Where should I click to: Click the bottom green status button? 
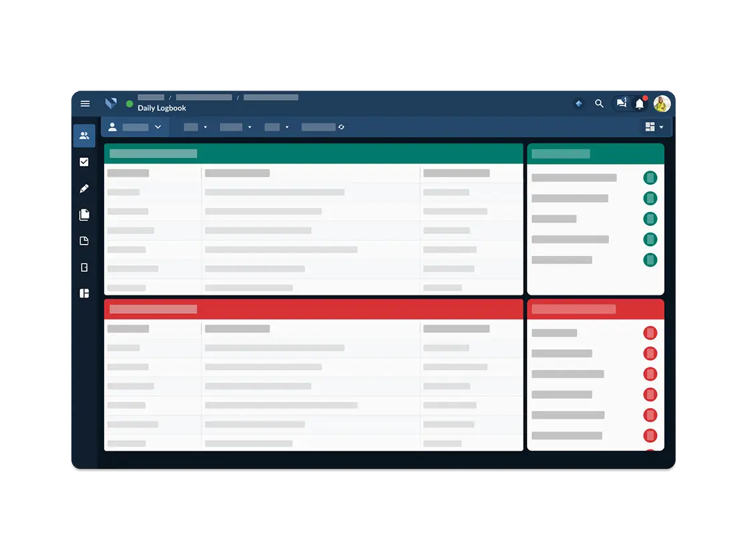click(x=650, y=260)
